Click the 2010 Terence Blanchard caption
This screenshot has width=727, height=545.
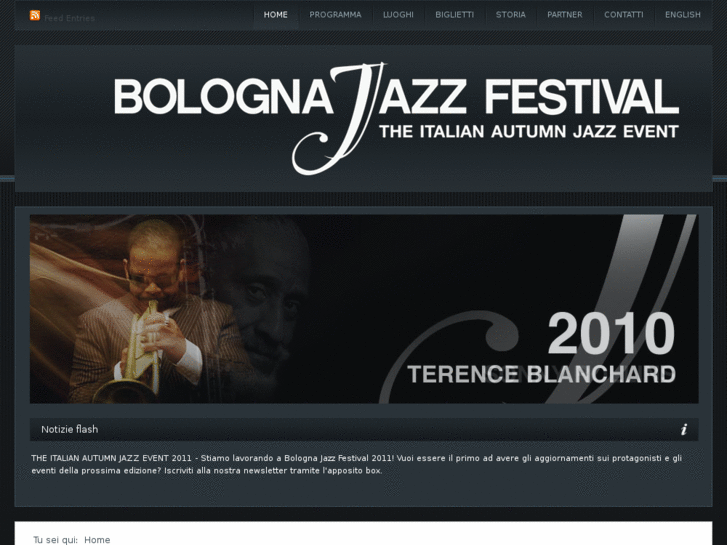541,348
